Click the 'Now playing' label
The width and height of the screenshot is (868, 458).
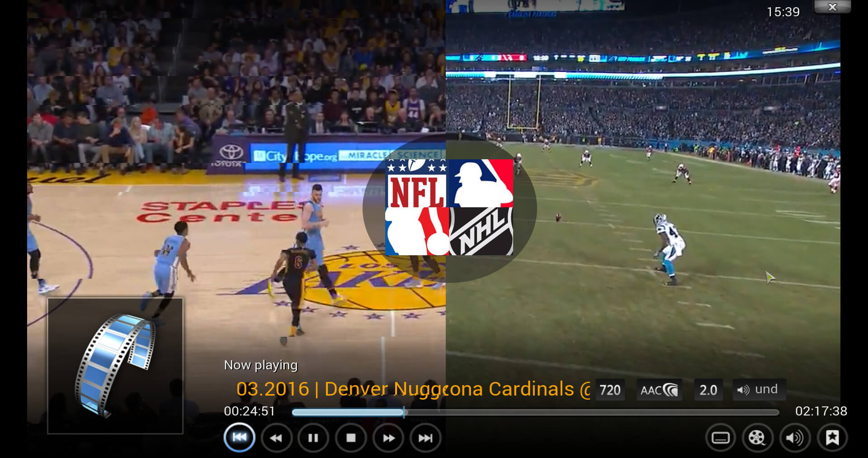tap(261, 365)
